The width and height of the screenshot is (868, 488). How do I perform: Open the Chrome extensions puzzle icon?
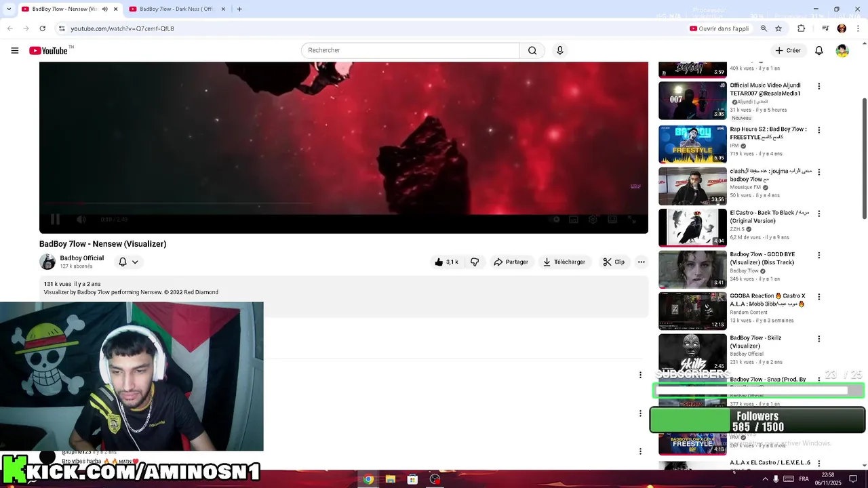pos(802,28)
